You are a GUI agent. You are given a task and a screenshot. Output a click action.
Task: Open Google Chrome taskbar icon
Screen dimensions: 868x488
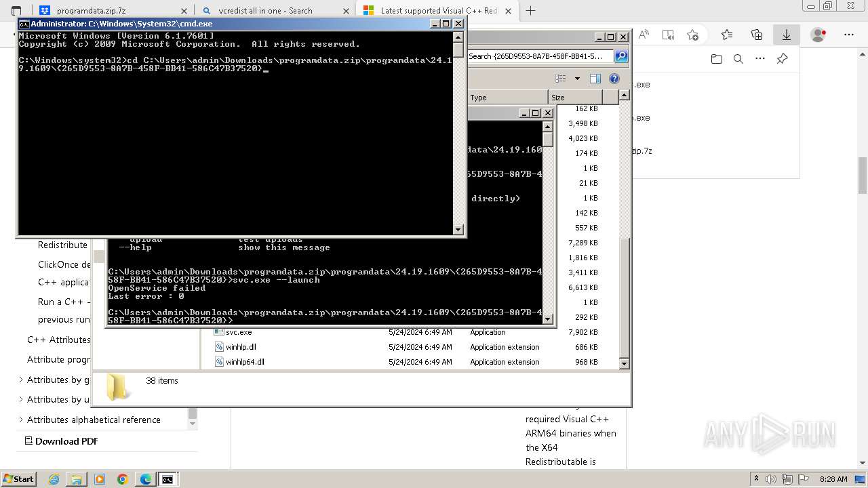123,479
